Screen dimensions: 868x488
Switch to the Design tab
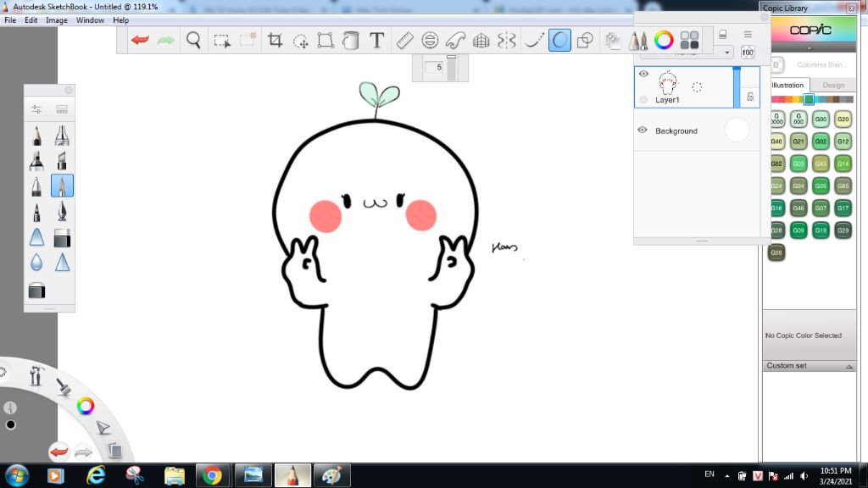(833, 86)
